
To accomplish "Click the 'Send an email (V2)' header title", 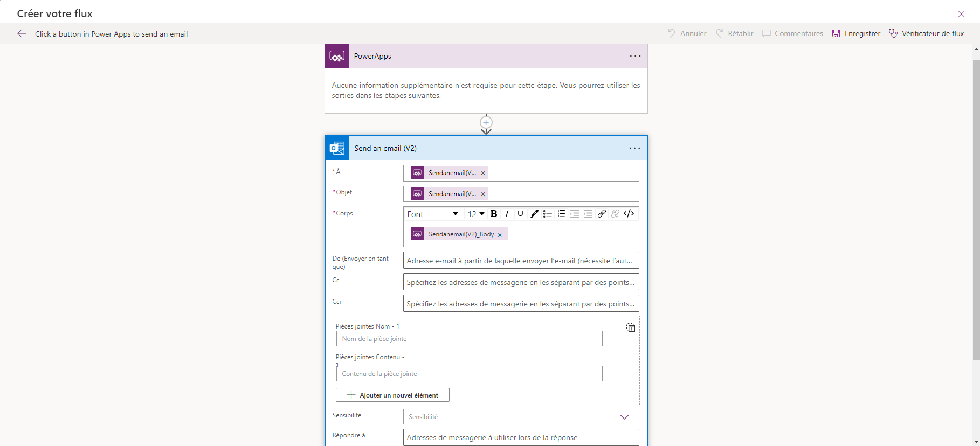I will coord(385,148).
